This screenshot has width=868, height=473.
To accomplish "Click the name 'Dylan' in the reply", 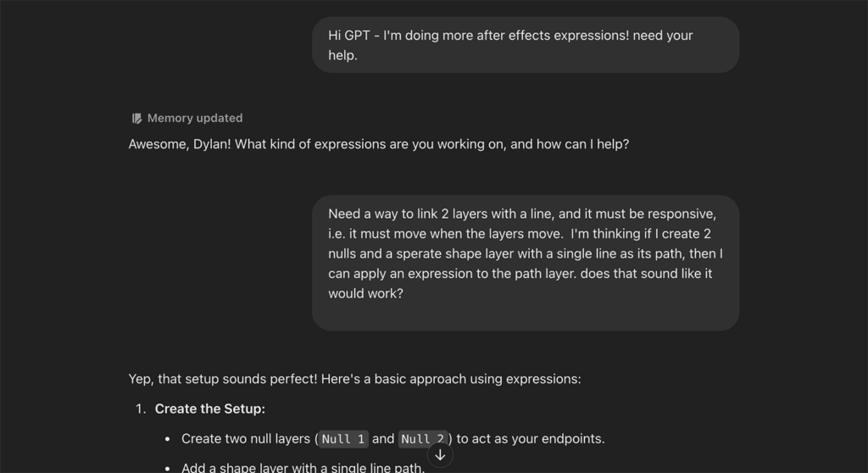I will [210, 144].
